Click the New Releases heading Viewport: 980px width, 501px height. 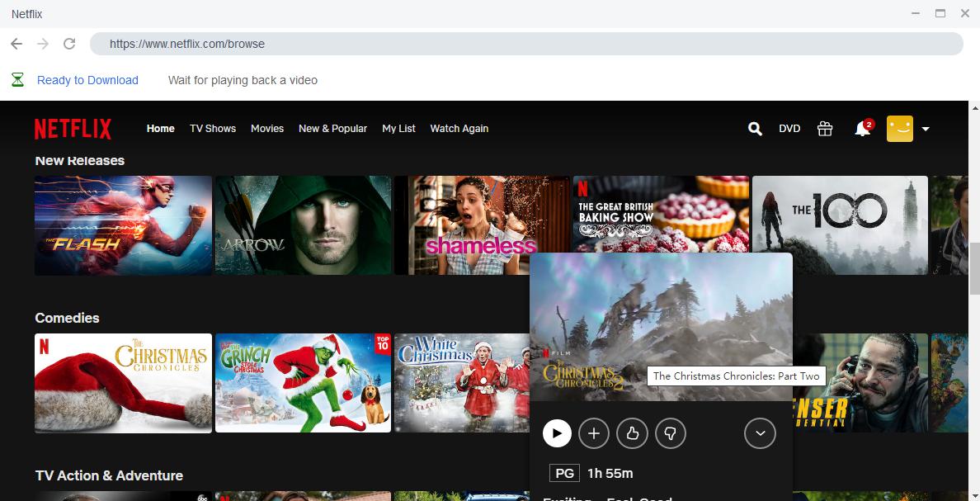point(80,160)
